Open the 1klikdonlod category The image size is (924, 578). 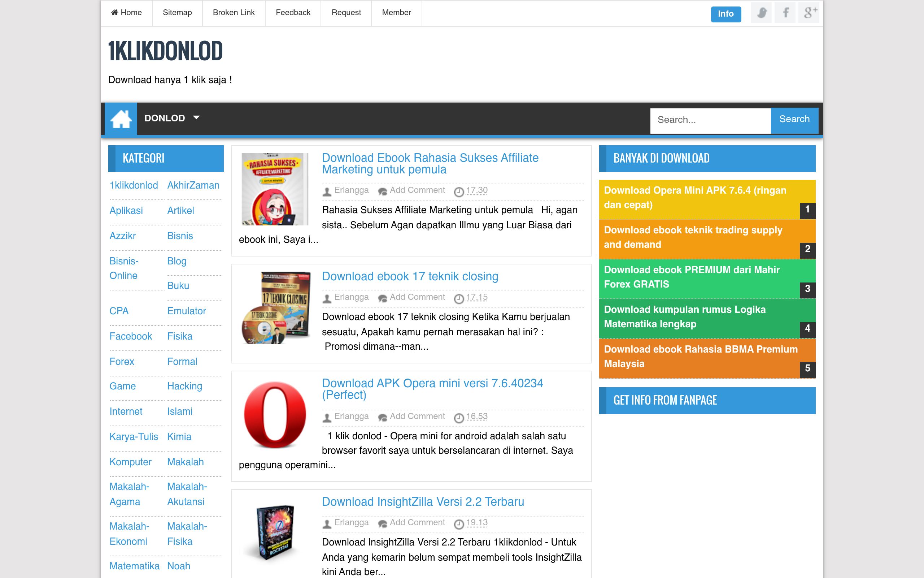click(x=134, y=185)
